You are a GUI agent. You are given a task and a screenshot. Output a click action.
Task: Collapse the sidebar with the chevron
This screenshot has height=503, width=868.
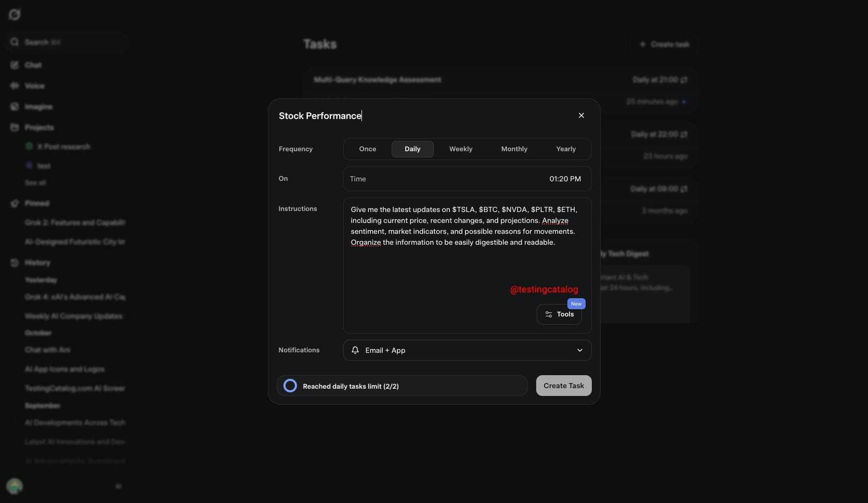pyautogui.click(x=119, y=486)
